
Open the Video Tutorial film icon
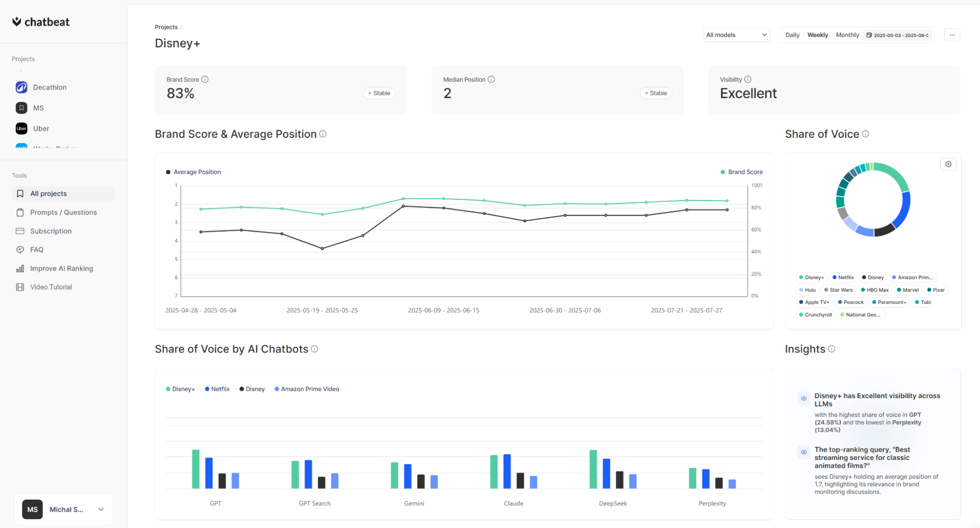point(20,287)
